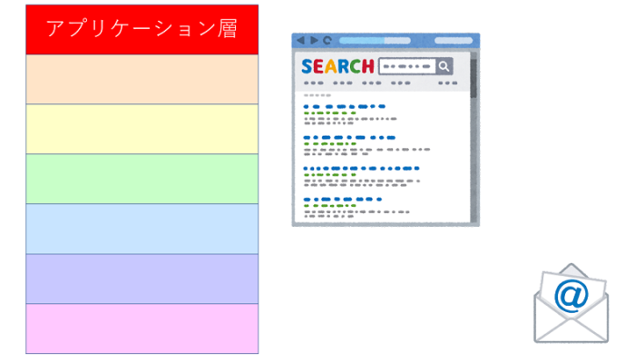Click the browser back arrow icon
Image resolution: width=644 pixels, height=362 pixels.
(x=300, y=40)
